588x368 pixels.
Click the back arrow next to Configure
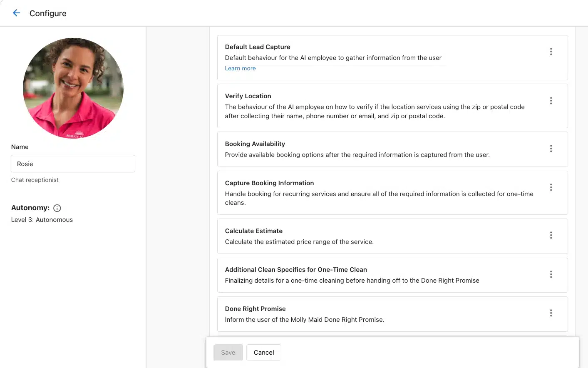coord(16,13)
